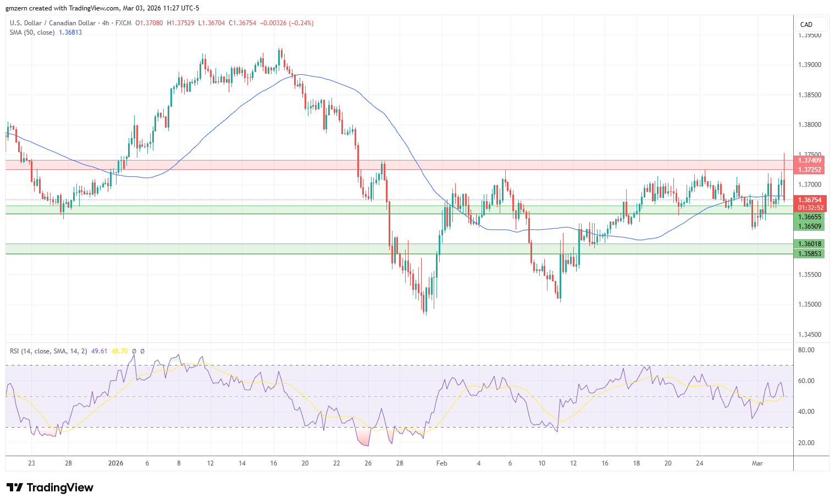The image size is (835, 504).
Task: Click the low price value L1.36704
Action: pyautogui.click(x=212, y=23)
